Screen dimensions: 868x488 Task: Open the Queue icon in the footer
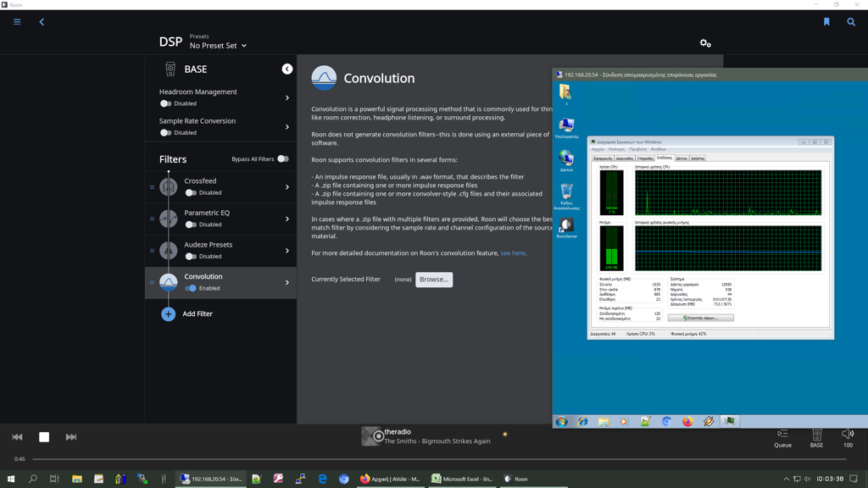click(x=782, y=434)
